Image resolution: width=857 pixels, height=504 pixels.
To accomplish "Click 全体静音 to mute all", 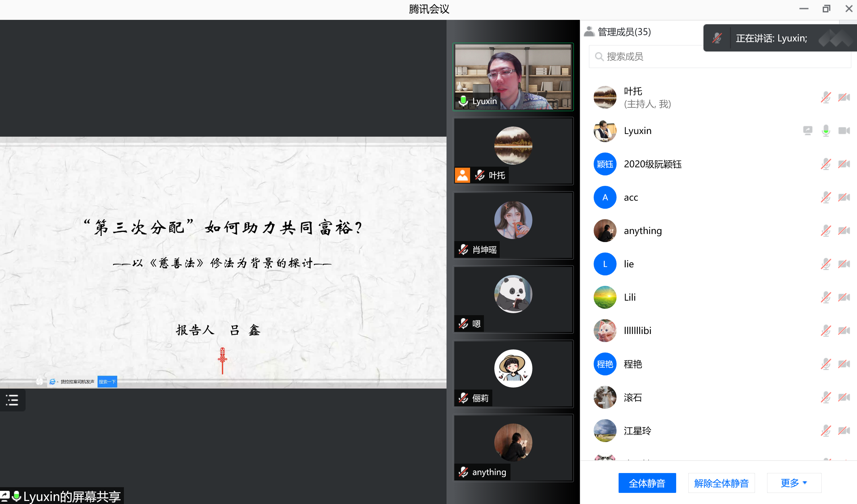I will tap(647, 483).
